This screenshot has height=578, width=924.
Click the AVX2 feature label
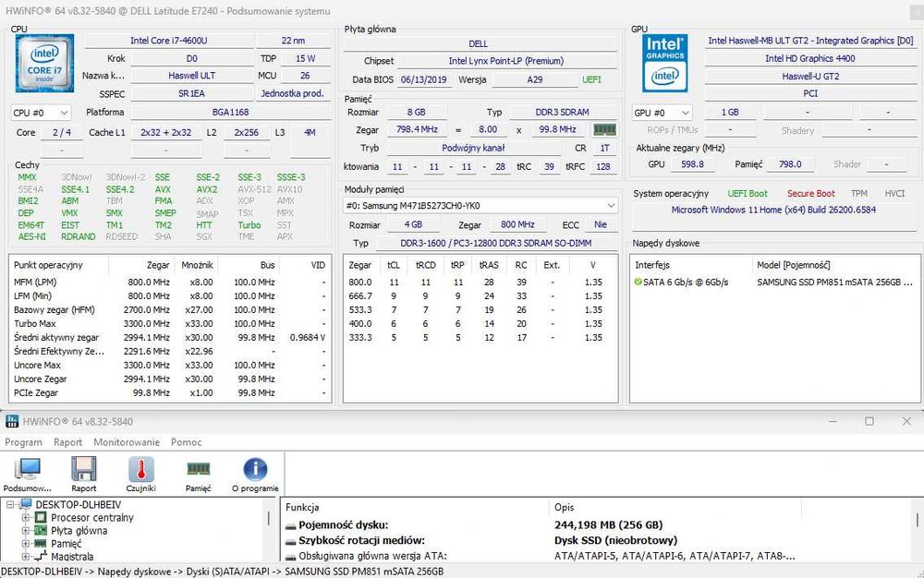207,189
